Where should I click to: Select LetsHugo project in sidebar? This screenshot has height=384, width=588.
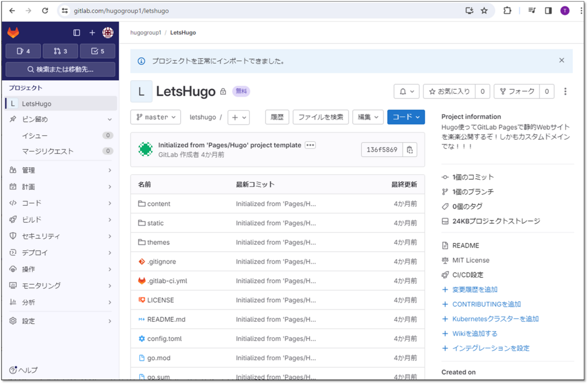pyautogui.click(x=61, y=103)
